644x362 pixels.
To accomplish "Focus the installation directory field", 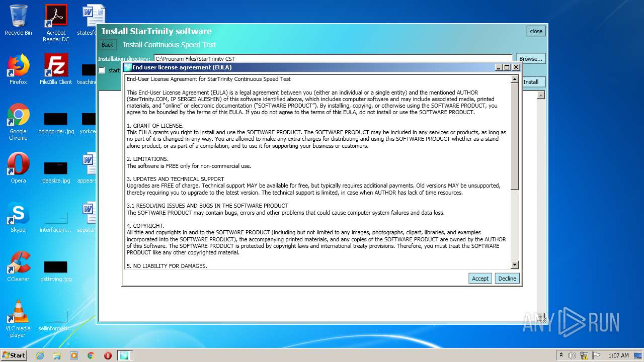I will 333,59.
